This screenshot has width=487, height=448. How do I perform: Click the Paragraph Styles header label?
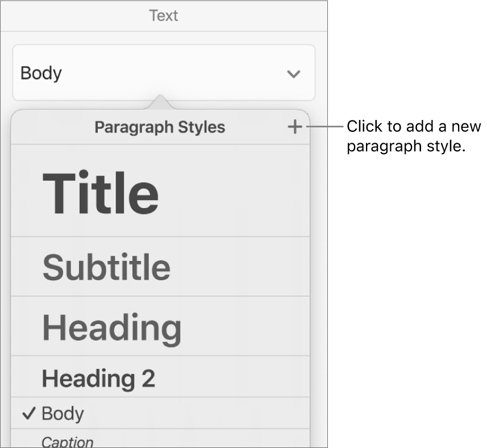click(x=160, y=127)
